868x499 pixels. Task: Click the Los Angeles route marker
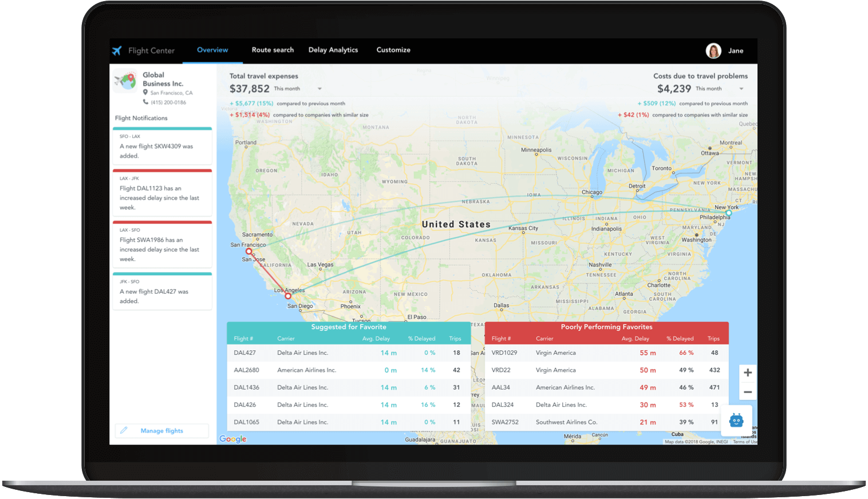[288, 296]
